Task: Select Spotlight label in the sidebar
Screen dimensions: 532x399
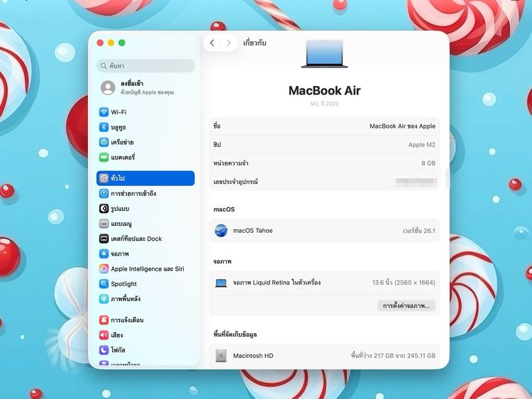Action: pyautogui.click(x=124, y=284)
